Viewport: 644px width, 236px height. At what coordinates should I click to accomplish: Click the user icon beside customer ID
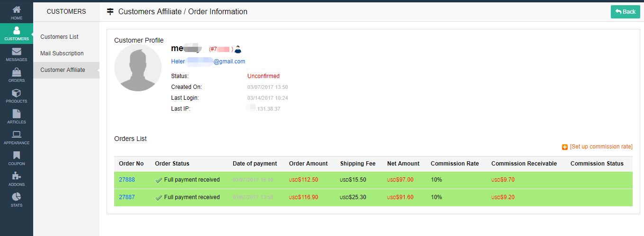(238, 49)
